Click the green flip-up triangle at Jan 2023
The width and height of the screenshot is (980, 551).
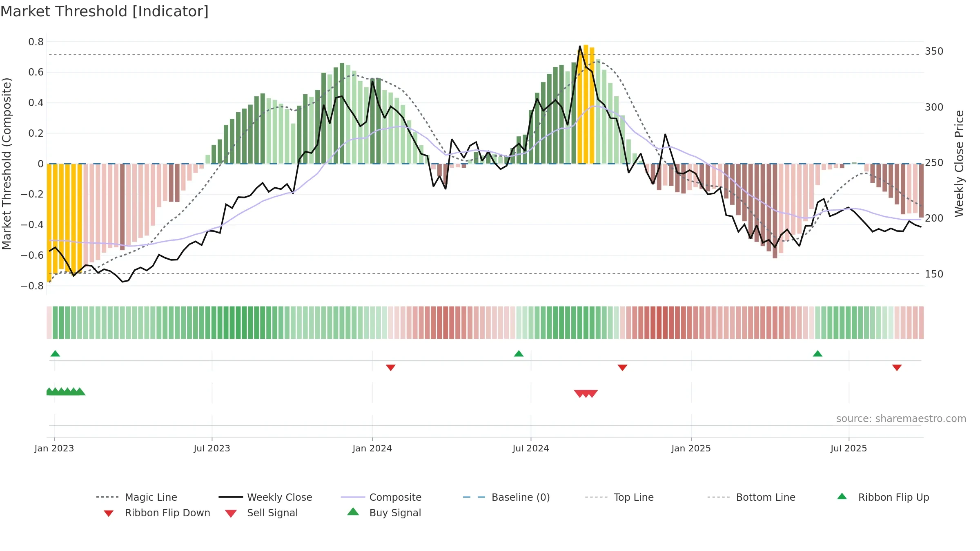coord(55,353)
